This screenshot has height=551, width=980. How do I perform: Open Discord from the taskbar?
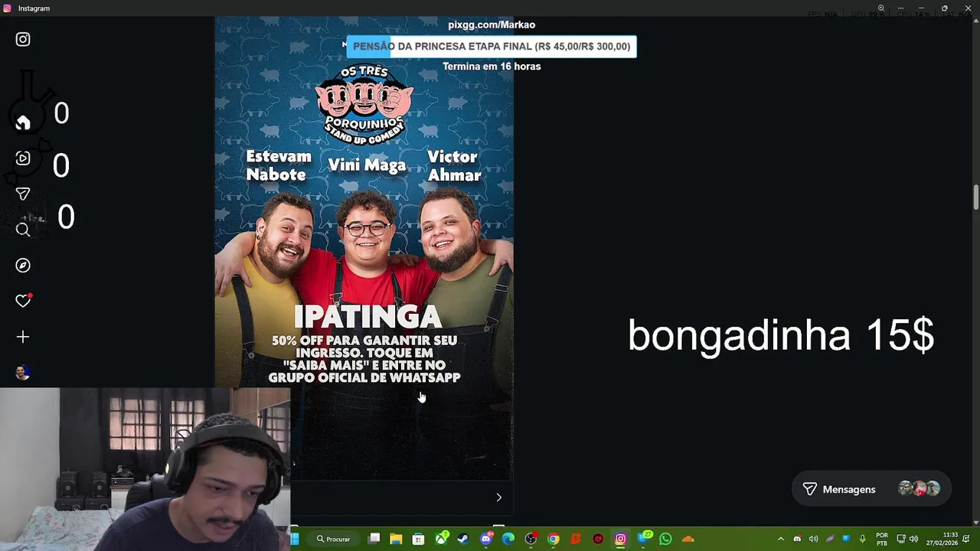485,540
